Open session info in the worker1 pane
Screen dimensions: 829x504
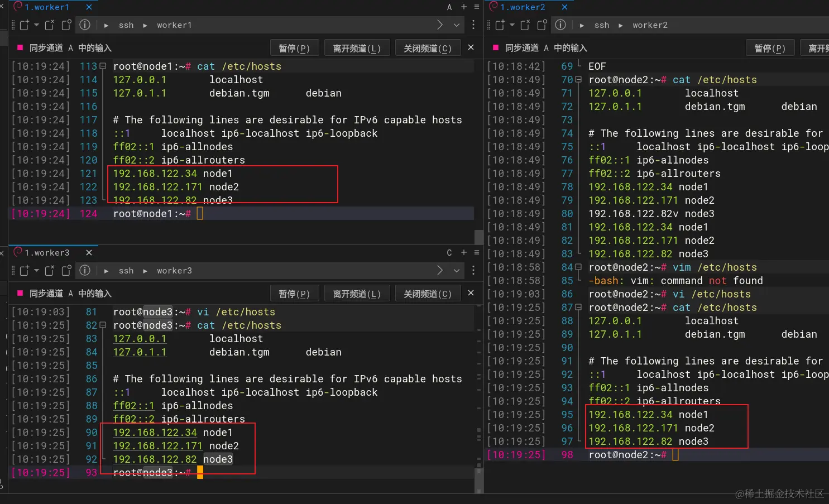point(85,25)
